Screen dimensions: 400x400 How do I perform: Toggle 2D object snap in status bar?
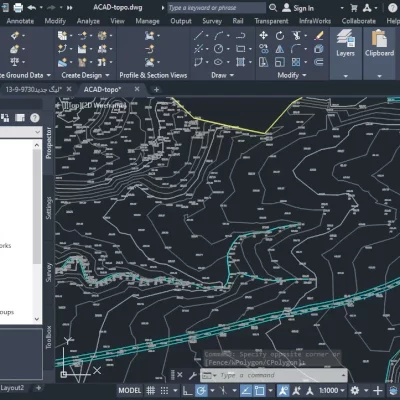tap(260, 390)
